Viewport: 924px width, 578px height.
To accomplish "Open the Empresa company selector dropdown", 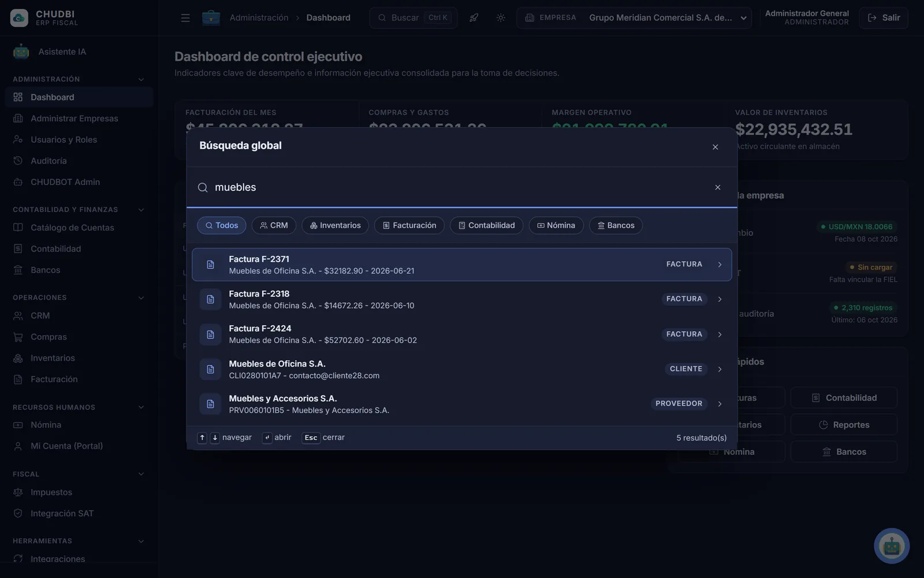I will click(634, 18).
